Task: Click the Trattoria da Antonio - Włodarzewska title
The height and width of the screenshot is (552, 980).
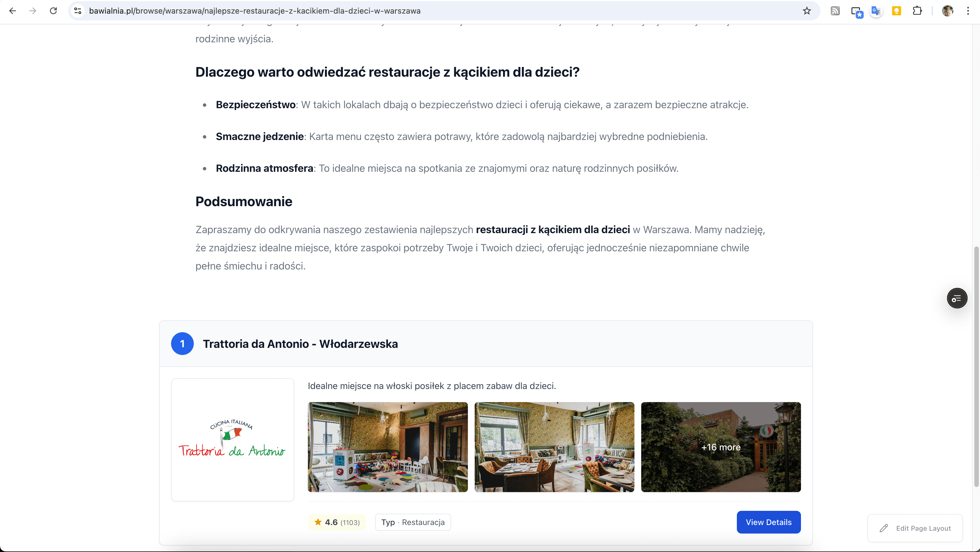Action: point(300,344)
